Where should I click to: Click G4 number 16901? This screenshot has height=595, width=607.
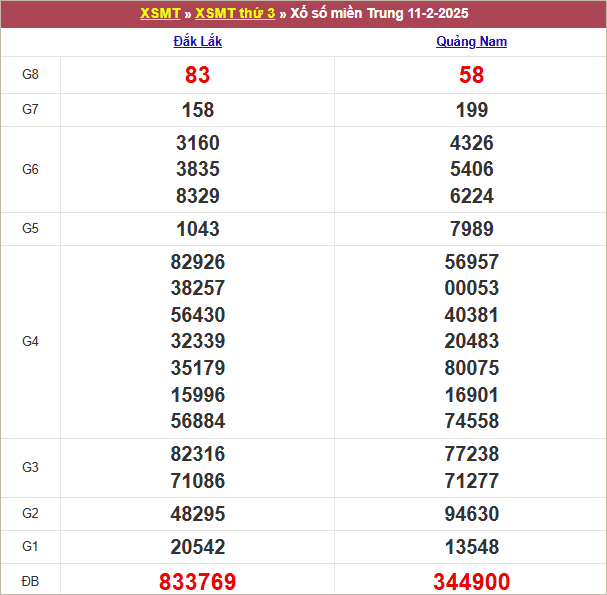pos(472,395)
